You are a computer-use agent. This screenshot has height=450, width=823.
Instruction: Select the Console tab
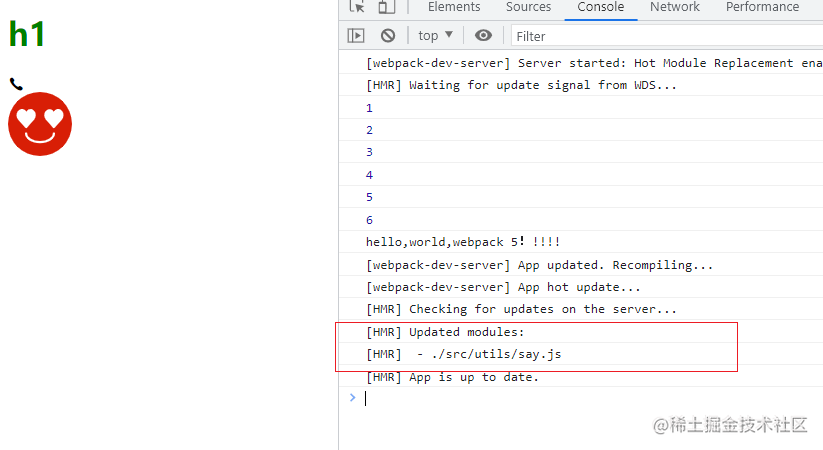[x=600, y=7]
